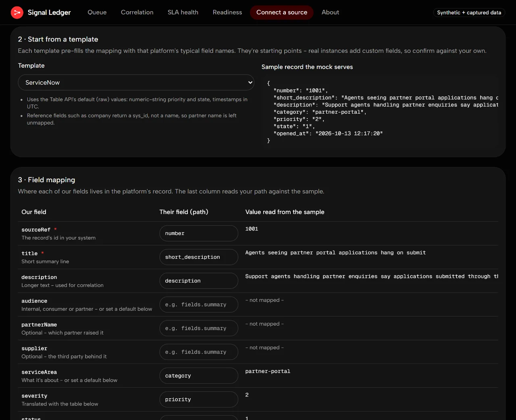Focus the supplier path input
The height and width of the screenshot is (420, 516).
pos(199,352)
